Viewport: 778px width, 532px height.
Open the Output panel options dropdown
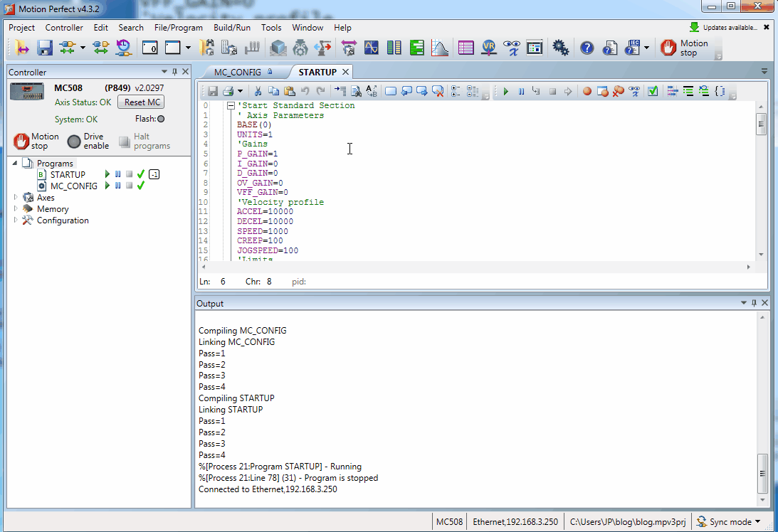pos(744,303)
